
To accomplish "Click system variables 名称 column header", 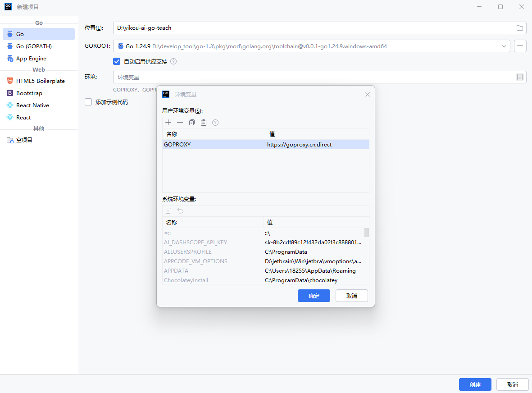I will point(213,222).
